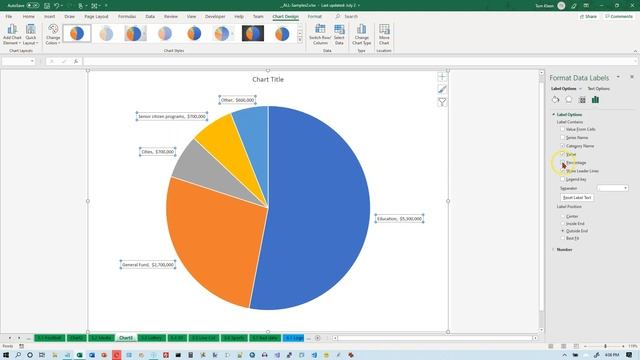Apply the dark background chart style thumbnail
Image resolution: width=640 pixels, height=360 pixels.
click(x=253, y=33)
